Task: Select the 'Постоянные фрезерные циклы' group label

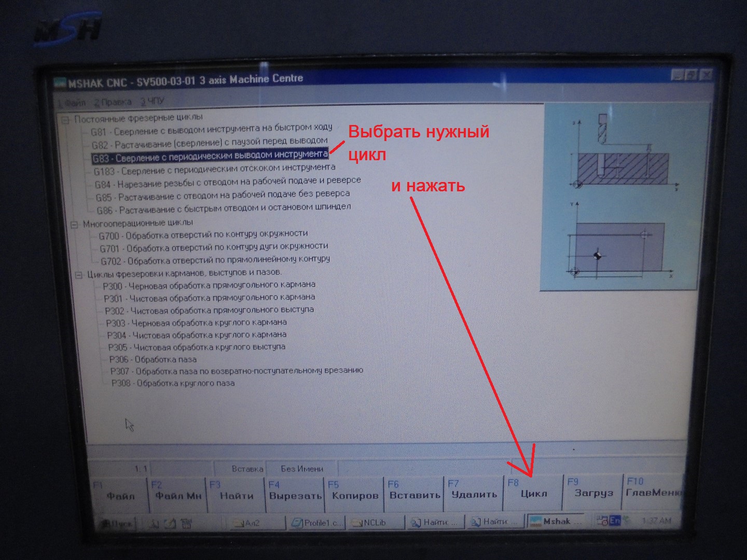Action: coord(139,118)
